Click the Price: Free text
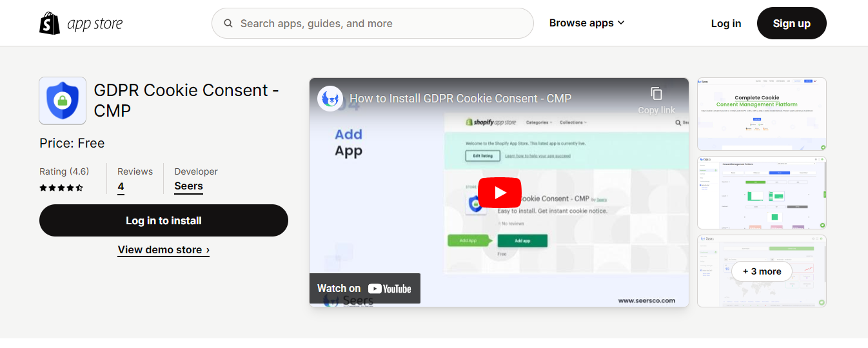 coord(72,143)
